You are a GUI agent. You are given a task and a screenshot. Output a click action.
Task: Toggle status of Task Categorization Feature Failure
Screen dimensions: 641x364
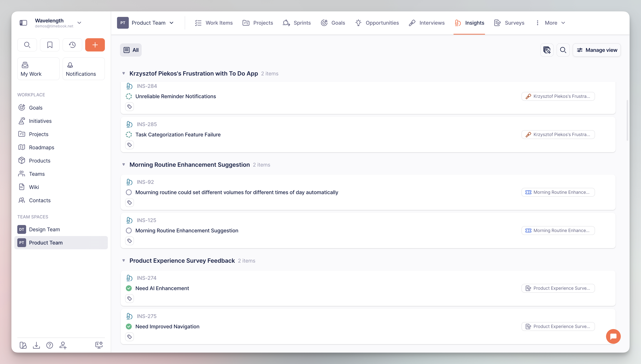pyautogui.click(x=129, y=135)
